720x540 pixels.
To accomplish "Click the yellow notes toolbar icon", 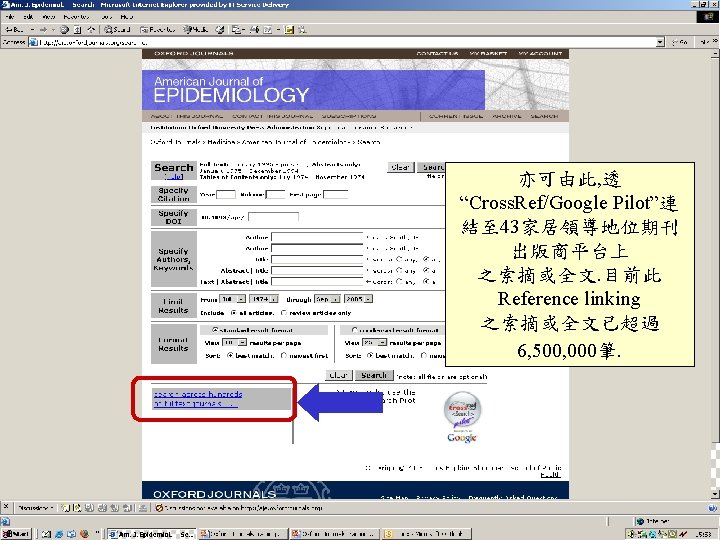I will point(289,29).
